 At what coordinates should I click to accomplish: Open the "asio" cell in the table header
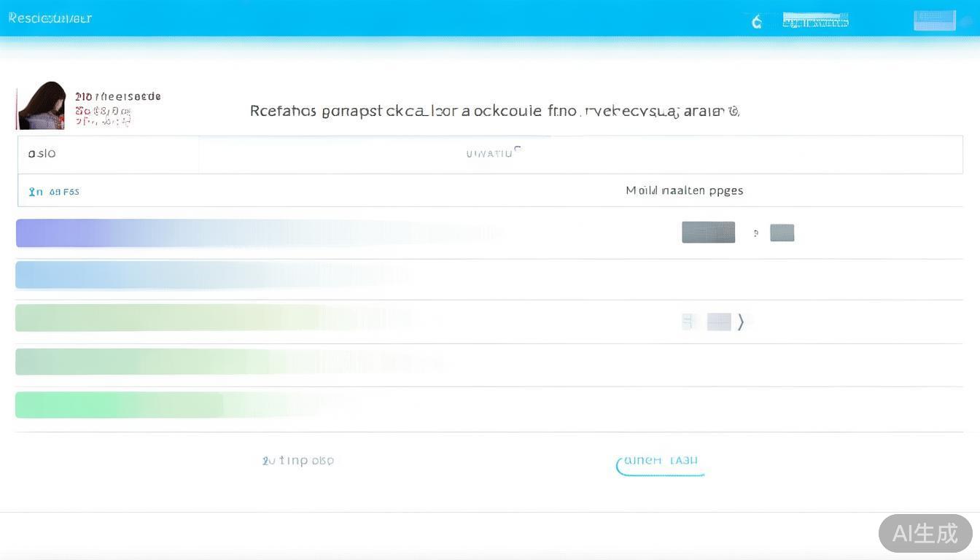click(x=42, y=154)
